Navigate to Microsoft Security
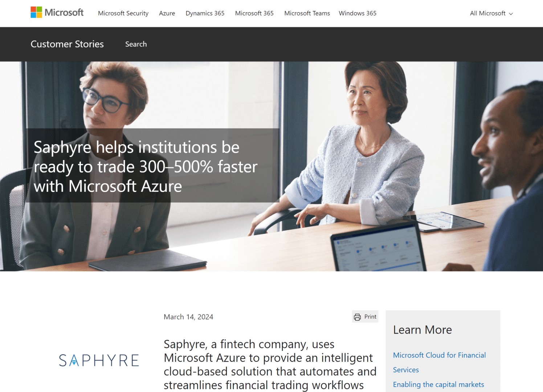 coord(123,13)
